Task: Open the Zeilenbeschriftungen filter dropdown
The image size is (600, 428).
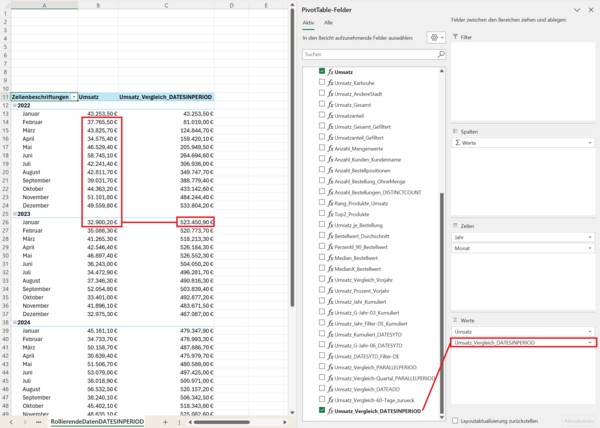Action: click(x=73, y=97)
